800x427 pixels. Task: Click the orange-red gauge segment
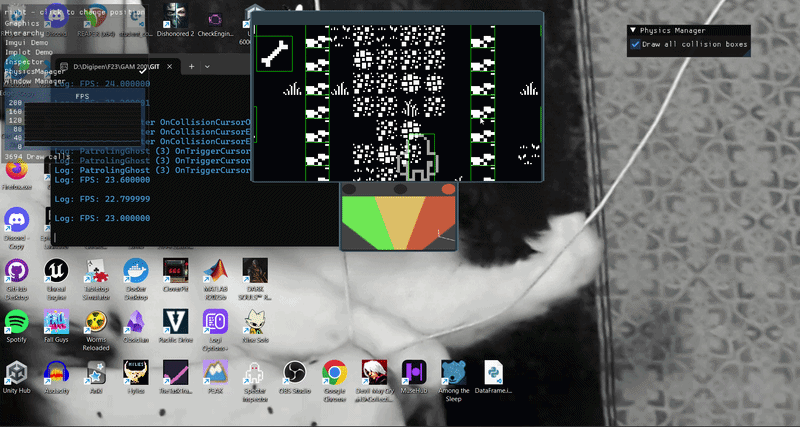coord(433,223)
